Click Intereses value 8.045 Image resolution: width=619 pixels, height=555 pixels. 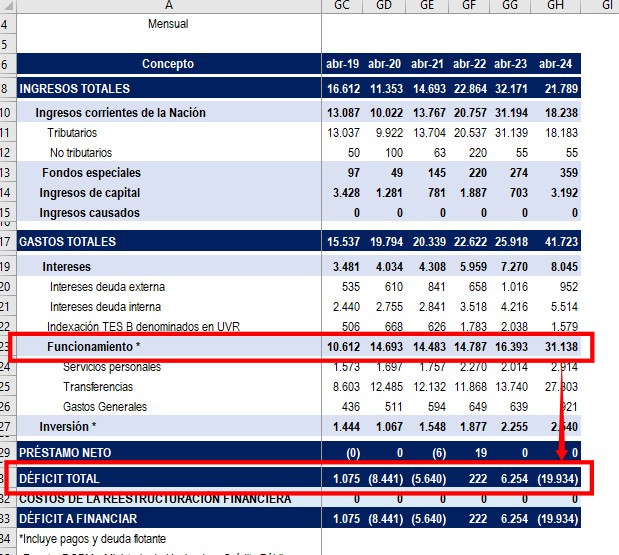click(x=564, y=266)
